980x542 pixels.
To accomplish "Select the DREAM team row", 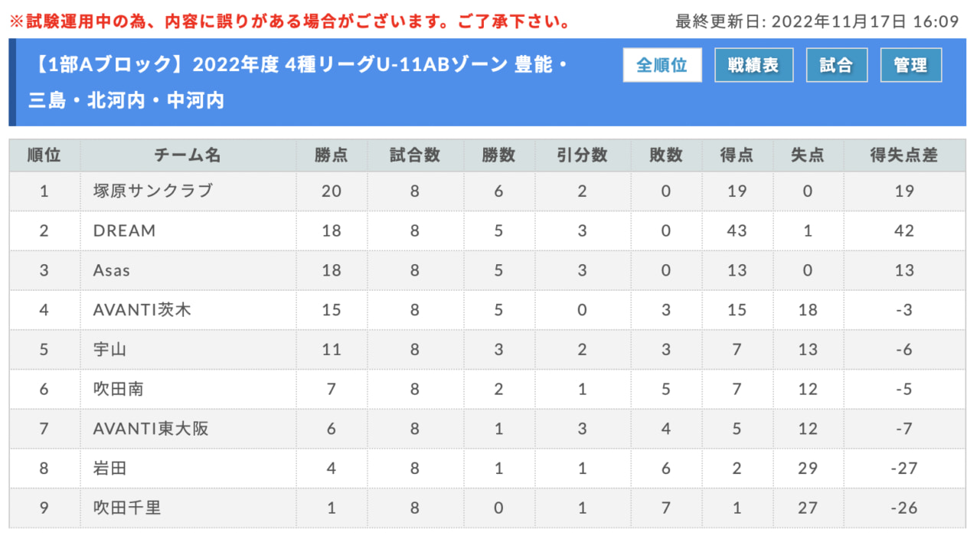I will 124,230.
